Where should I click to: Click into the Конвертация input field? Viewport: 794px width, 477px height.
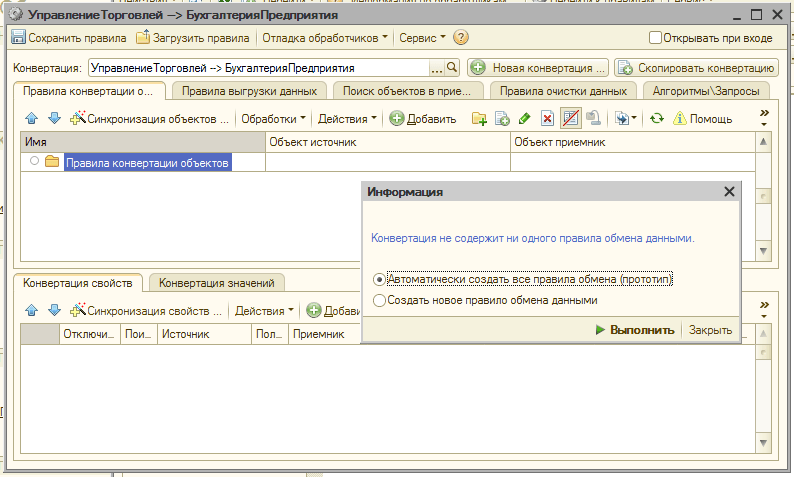[259, 68]
